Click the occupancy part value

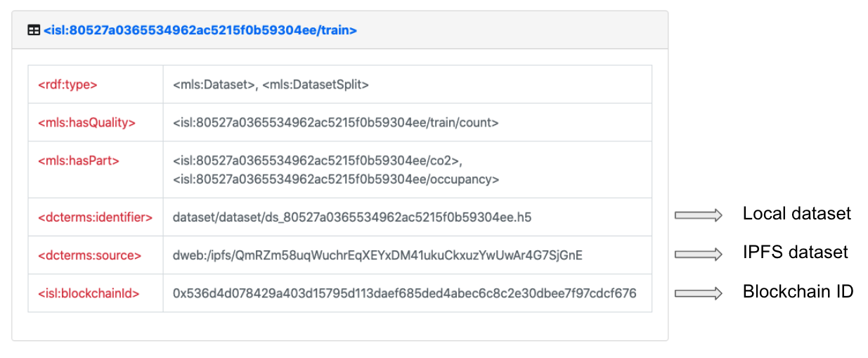(x=336, y=179)
